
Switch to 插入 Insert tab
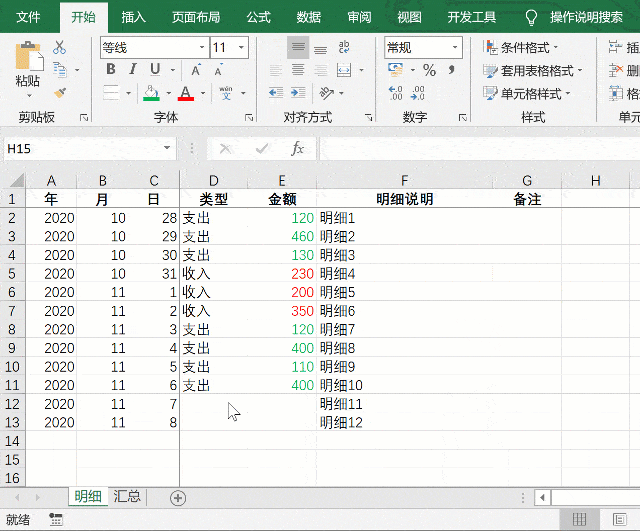133,17
